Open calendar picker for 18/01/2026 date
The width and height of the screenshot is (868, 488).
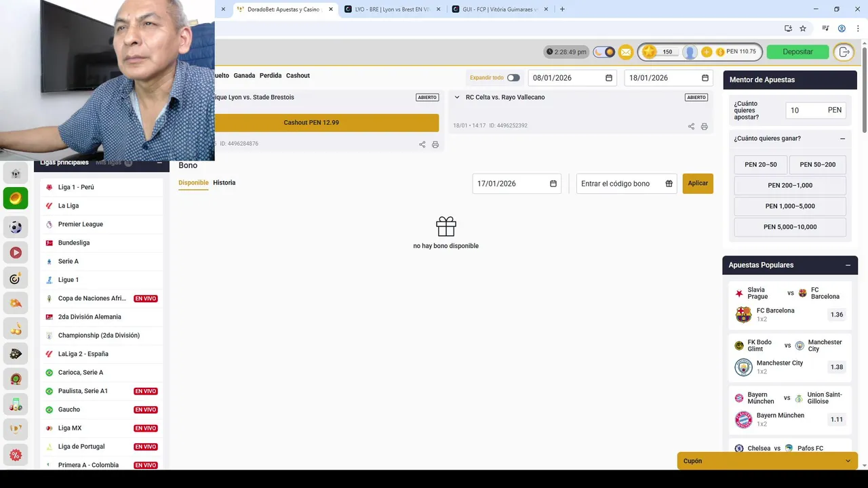705,78
